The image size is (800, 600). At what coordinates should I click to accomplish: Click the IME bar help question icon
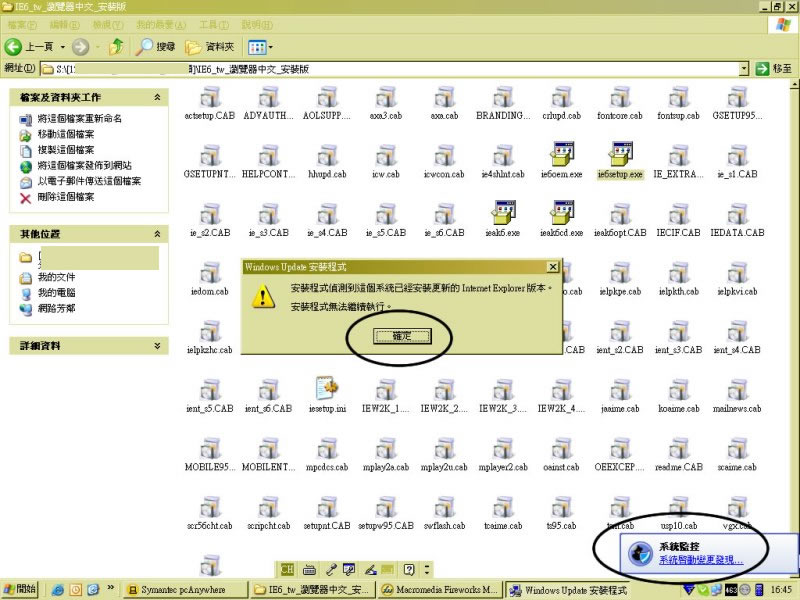coord(409,569)
